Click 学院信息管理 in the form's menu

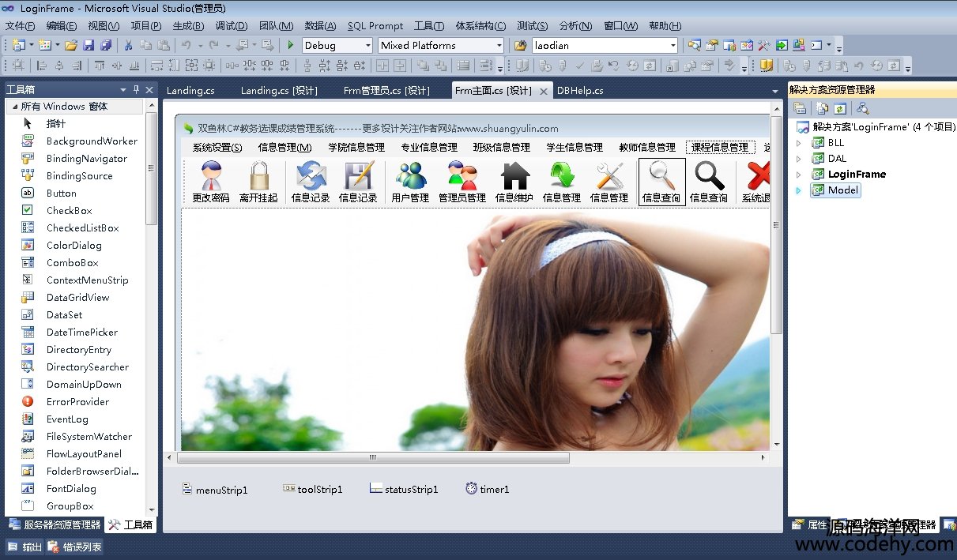point(356,147)
